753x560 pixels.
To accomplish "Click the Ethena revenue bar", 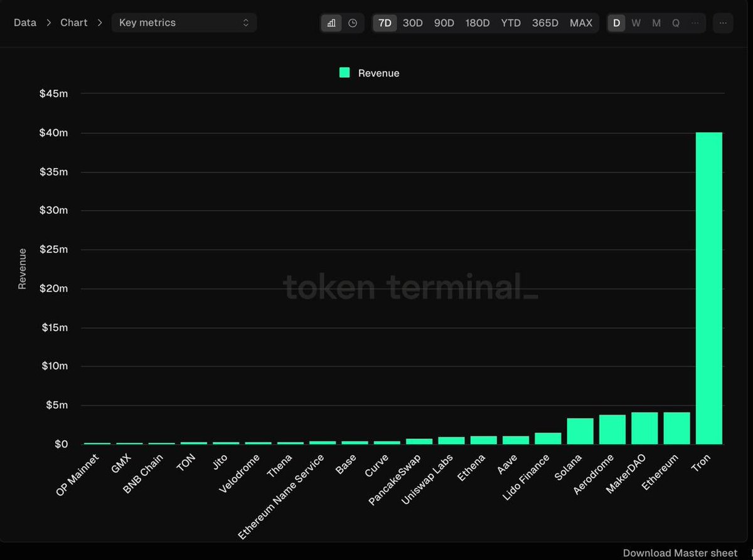I will click(484, 440).
